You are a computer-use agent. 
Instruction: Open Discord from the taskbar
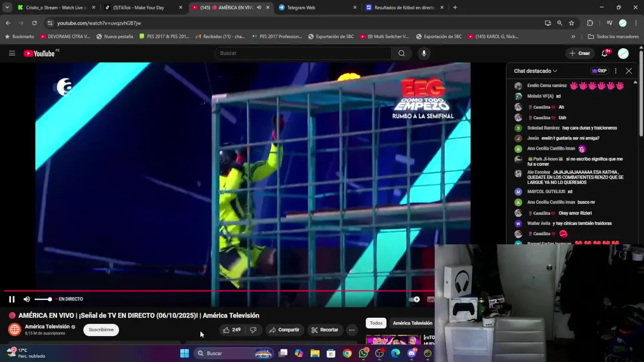pyautogui.click(x=412, y=353)
